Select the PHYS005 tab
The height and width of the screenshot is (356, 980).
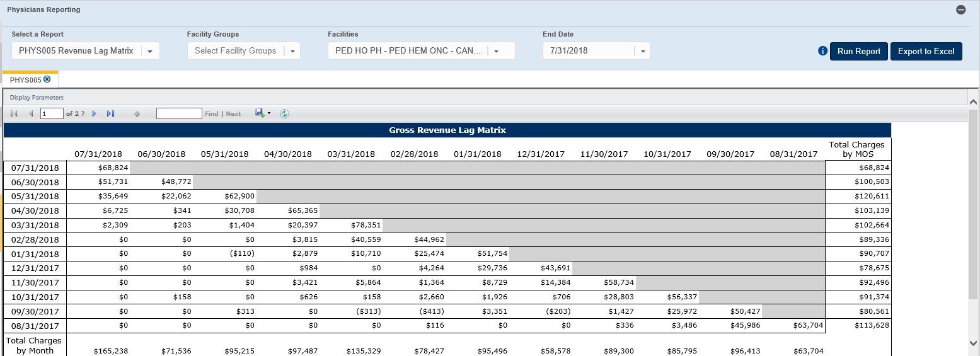click(x=25, y=80)
